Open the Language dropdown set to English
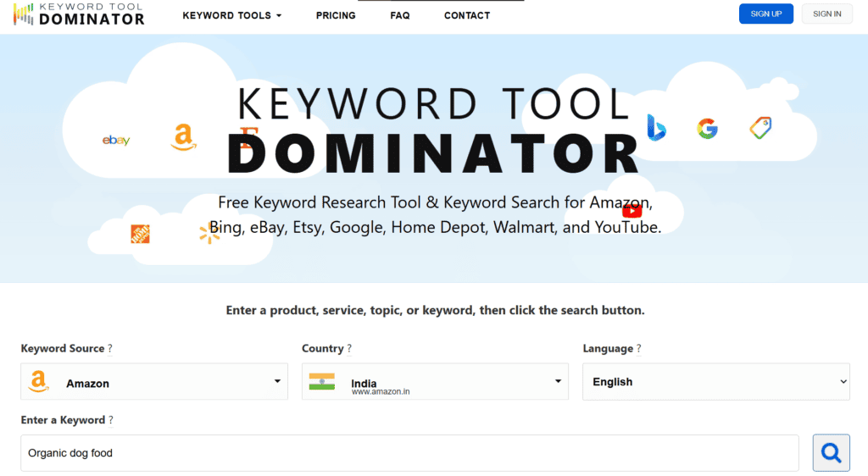868x476 pixels. tap(715, 382)
